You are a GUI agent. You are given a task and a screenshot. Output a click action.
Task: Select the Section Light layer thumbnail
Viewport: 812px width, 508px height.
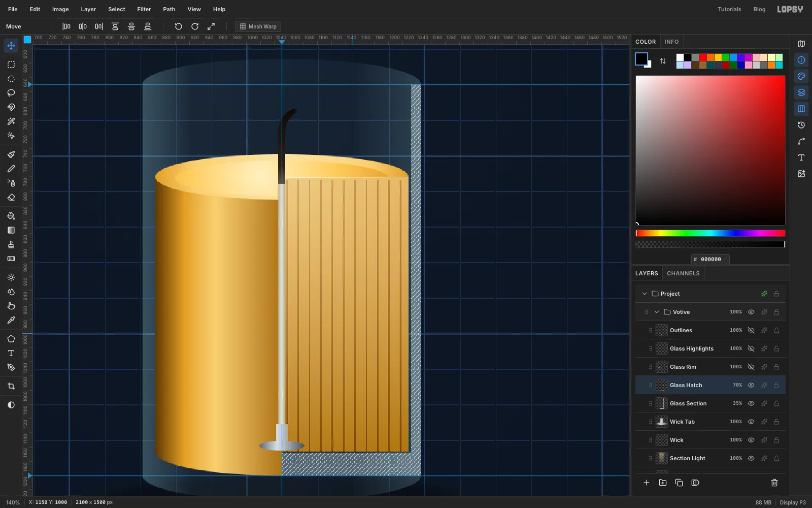(x=662, y=458)
